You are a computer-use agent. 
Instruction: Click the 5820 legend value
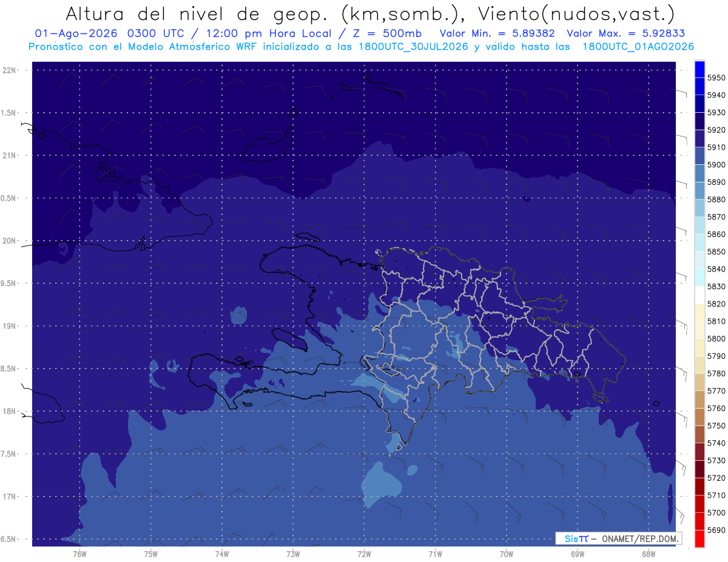[x=716, y=304]
